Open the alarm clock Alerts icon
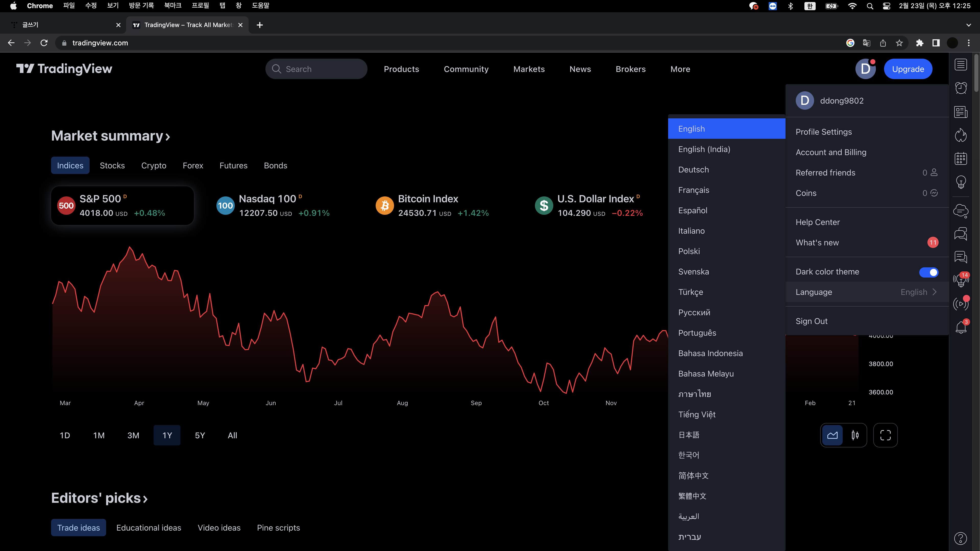This screenshot has width=980, height=551. pyautogui.click(x=961, y=88)
